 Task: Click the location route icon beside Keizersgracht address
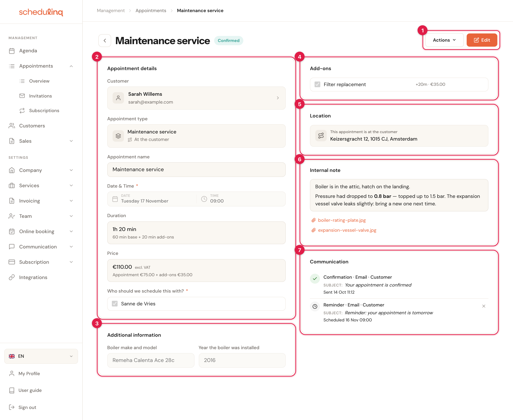click(321, 135)
